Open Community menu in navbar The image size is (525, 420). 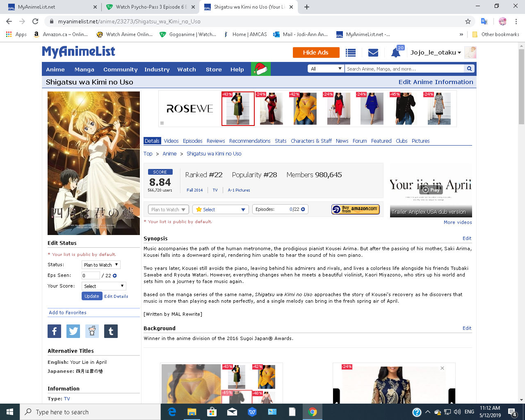pos(120,69)
